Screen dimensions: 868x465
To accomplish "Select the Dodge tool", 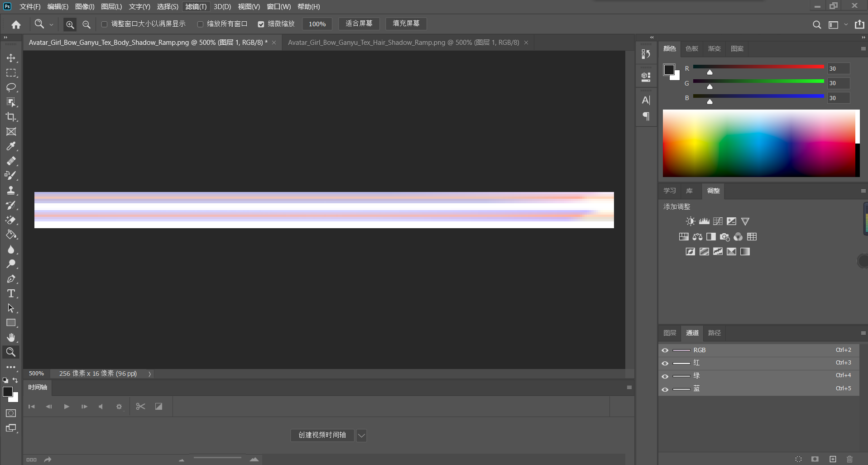I will tap(11, 264).
